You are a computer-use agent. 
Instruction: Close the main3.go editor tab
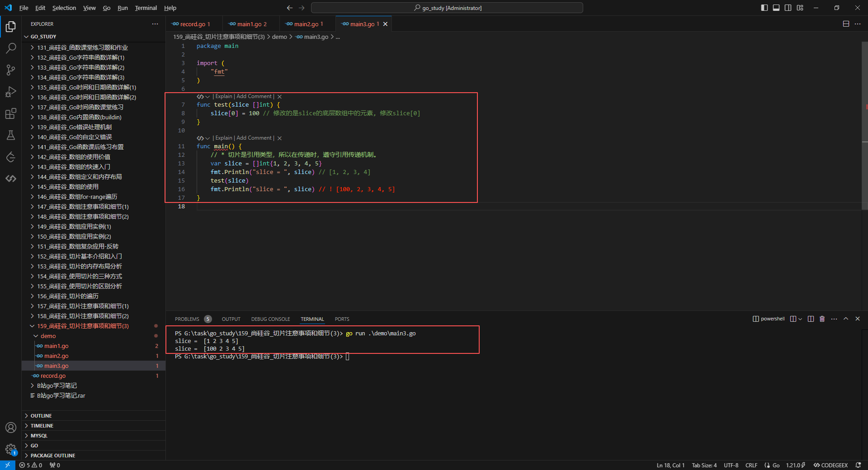pyautogui.click(x=386, y=24)
